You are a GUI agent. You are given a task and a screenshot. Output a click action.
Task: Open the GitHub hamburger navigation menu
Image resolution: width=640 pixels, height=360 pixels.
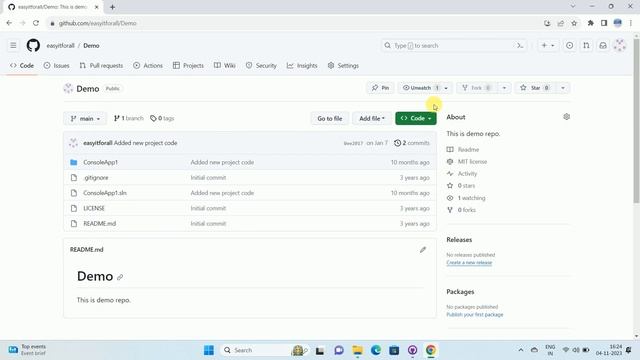pyautogui.click(x=13, y=45)
